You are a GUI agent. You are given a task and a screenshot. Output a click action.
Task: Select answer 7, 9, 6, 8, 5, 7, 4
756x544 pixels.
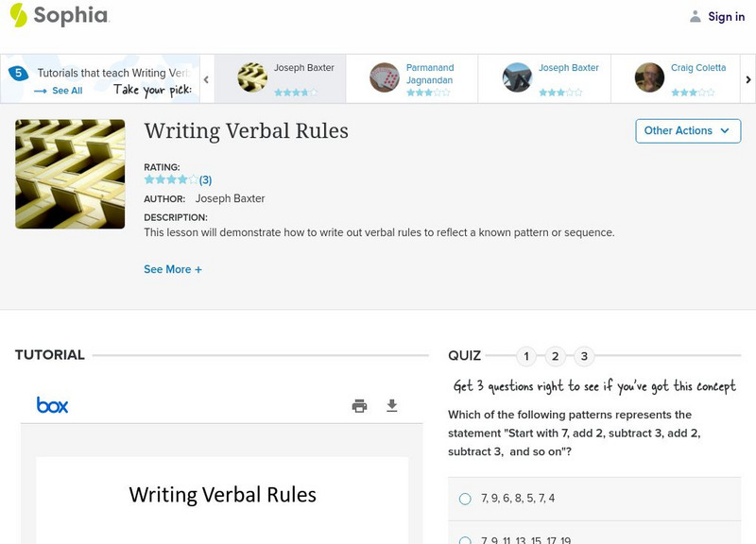465,499
